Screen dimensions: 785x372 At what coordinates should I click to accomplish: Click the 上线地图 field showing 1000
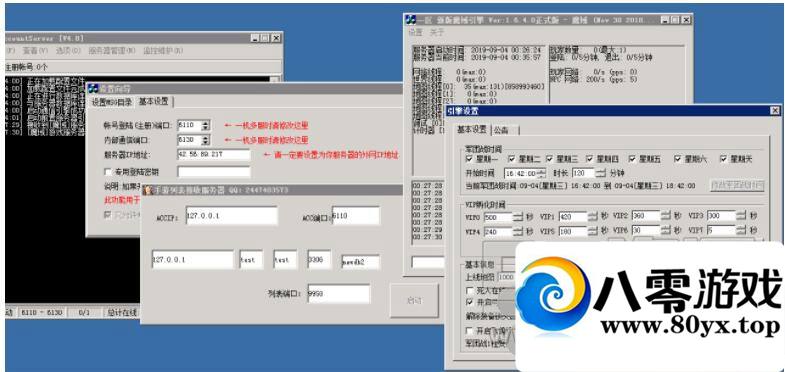pyautogui.click(x=506, y=277)
